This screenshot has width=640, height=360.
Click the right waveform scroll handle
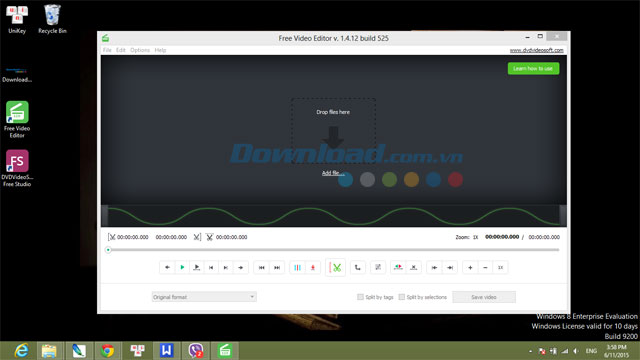click(x=563, y=215)
